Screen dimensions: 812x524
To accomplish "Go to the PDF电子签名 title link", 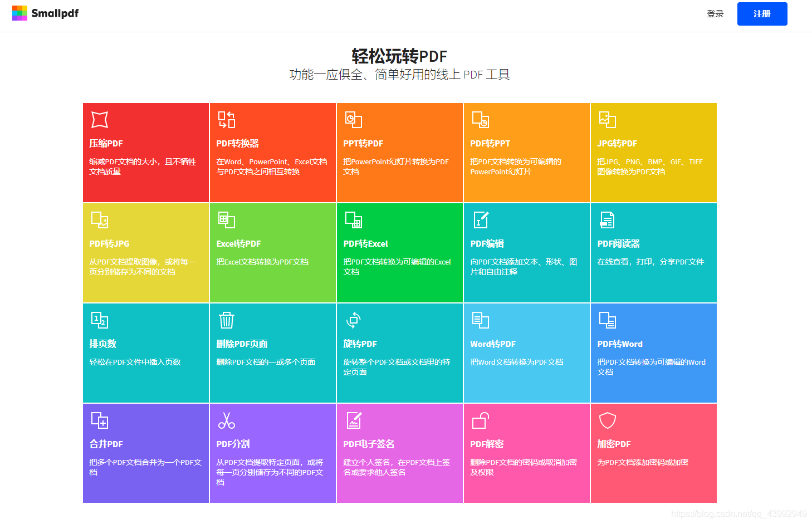I will 369,444.
